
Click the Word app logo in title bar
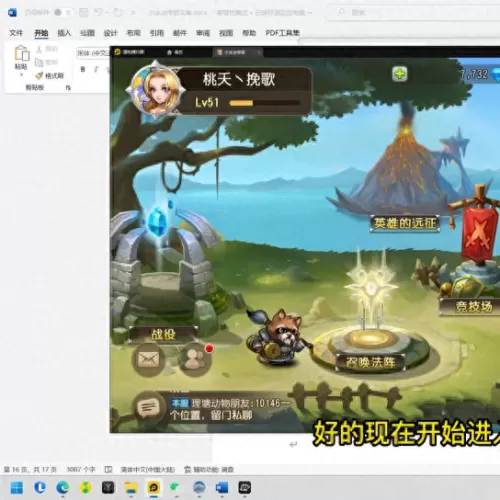[12, 13]
